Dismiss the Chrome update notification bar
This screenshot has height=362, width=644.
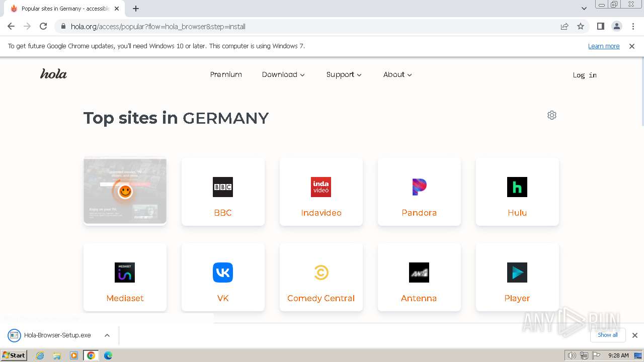[632, 46]
